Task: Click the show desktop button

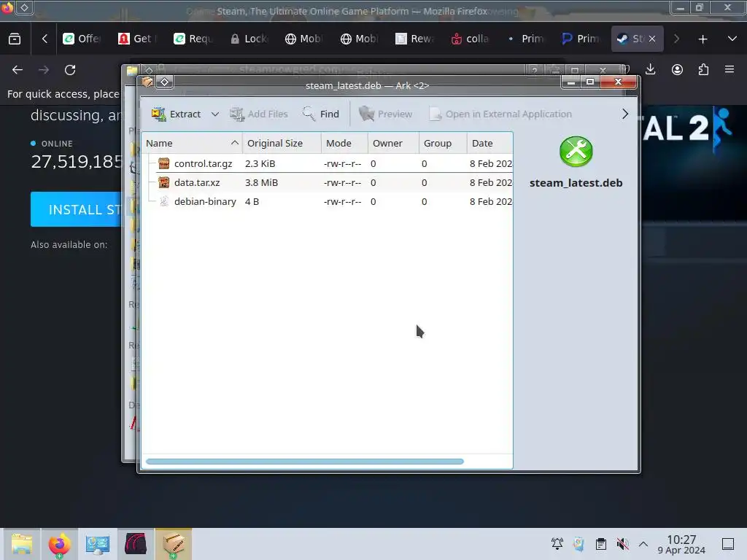Action: coord(728,544)
